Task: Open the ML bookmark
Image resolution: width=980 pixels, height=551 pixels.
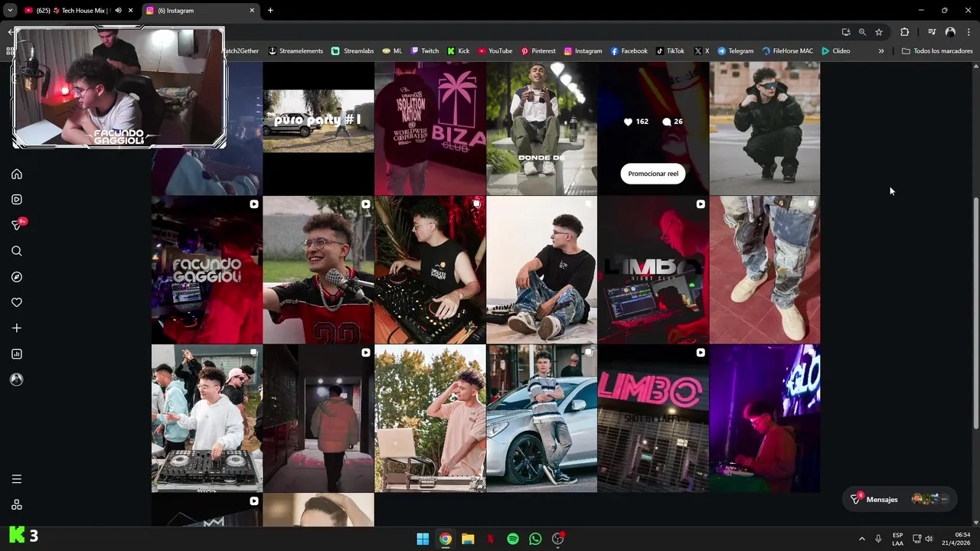Action: (392, 51)
